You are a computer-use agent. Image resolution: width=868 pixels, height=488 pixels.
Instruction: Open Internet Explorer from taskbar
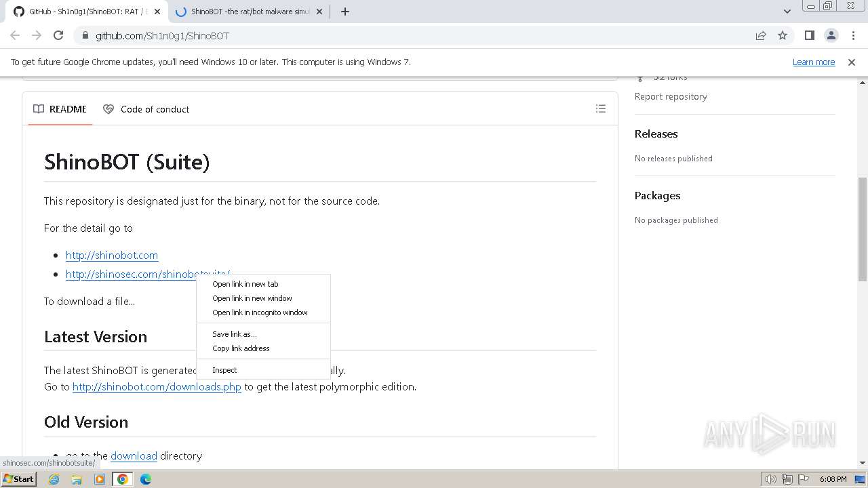(x=54, y=479)
